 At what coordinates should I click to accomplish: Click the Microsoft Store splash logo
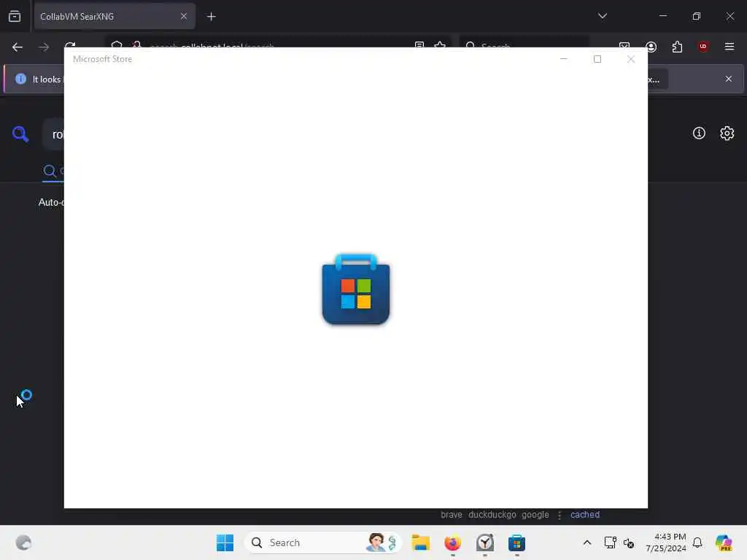(x=356, y=289)
